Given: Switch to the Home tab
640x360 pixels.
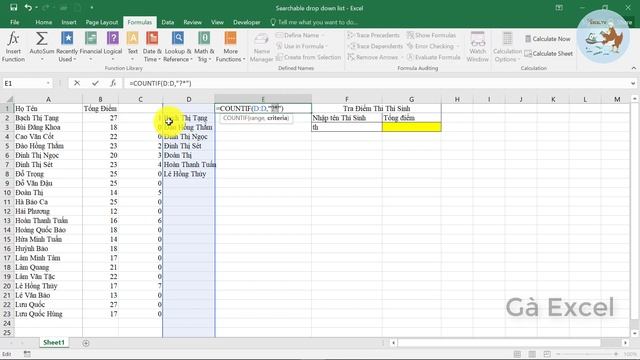Looking at the screenshot, I should pyautogui.click(x=43, y=22).
